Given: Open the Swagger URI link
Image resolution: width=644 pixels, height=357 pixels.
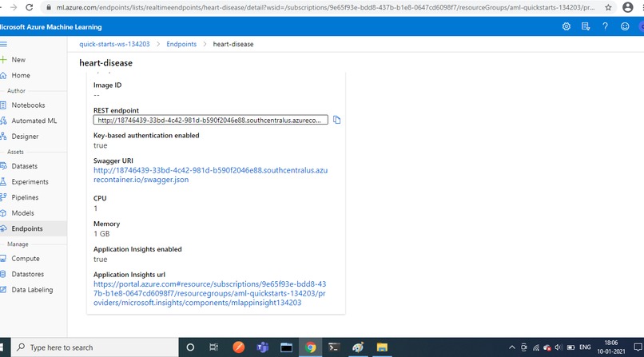Looking at the screenshot, I should click(x=210, y=175).
